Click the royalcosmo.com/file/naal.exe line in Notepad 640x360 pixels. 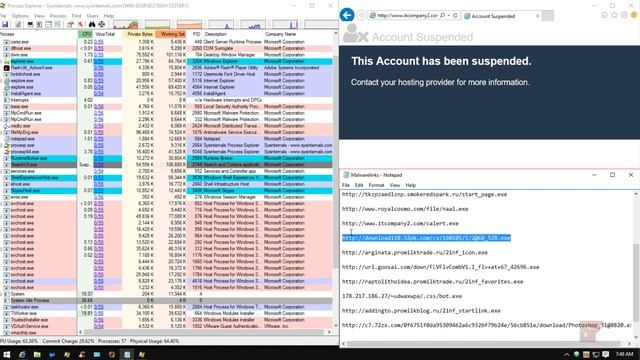tap(405, 209)
